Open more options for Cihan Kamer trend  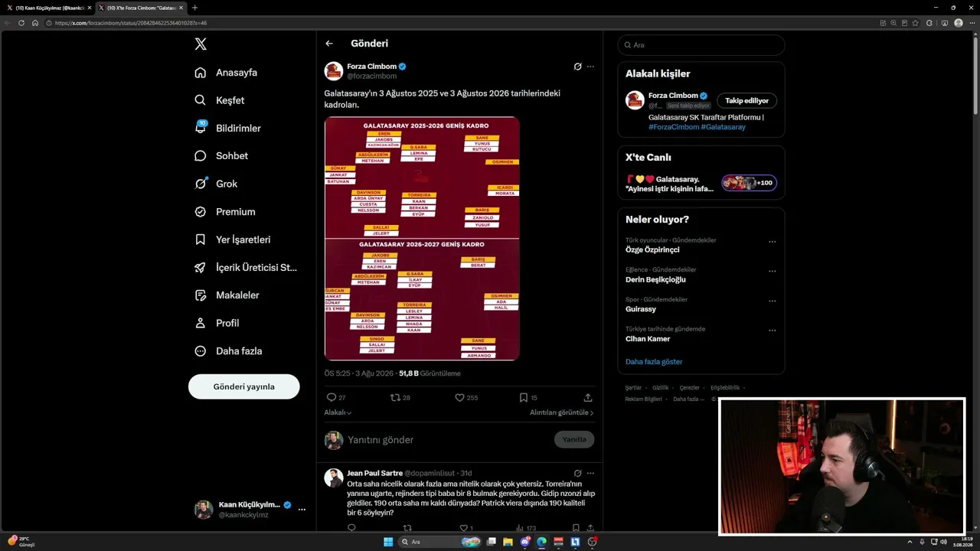(772, 331)
